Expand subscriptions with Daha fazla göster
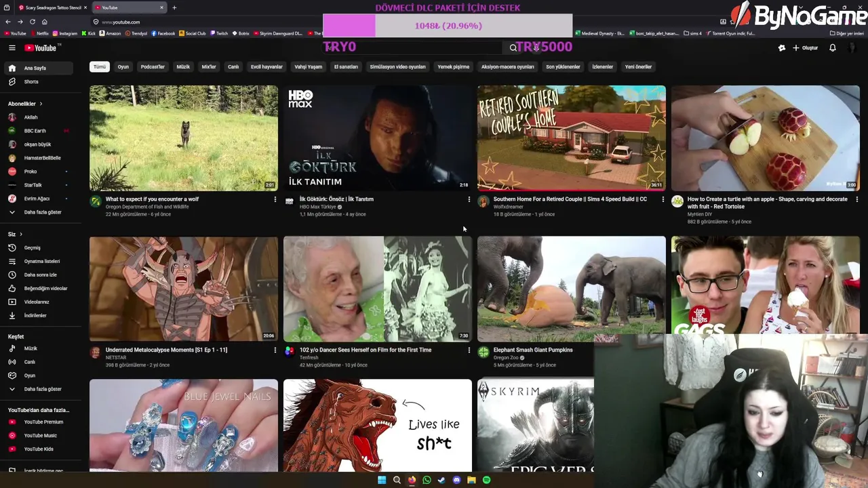This screenshot has height=488, width=868. tap(37, 212)
